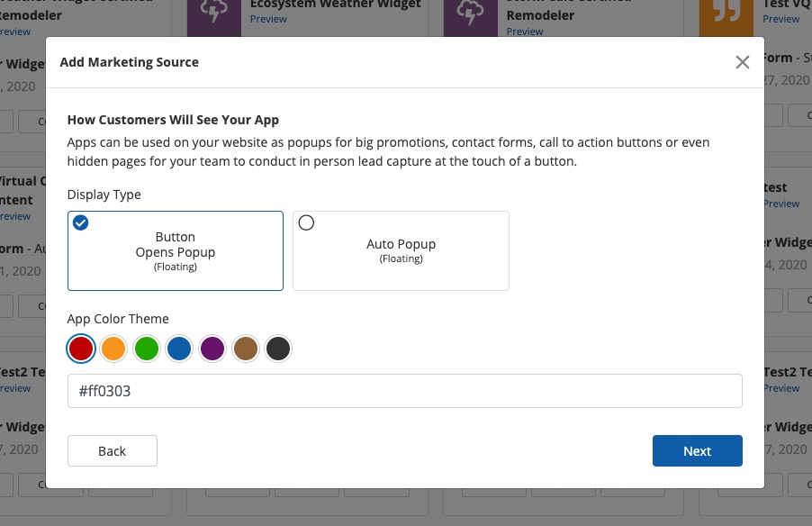Viewport: 812px width, 526px height.
Task: Pick the red color theme swatch
Action: click(x=81, y=349)
